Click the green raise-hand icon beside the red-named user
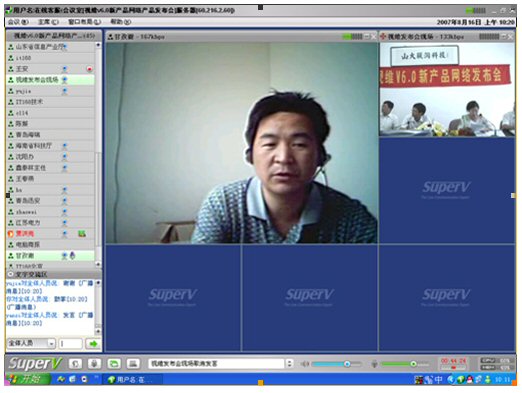This screenshot has width=522, height=393. [82, 234]
